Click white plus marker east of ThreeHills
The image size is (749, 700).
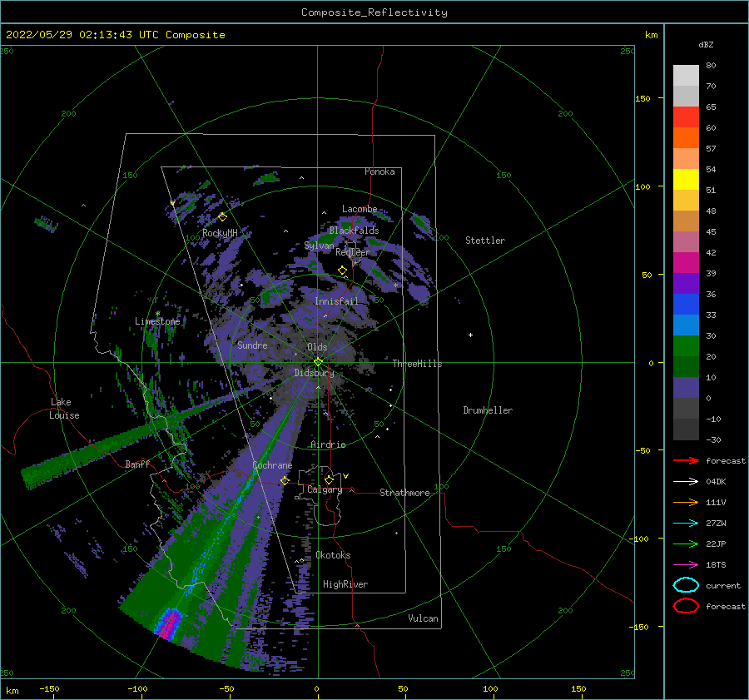[470, 335]
